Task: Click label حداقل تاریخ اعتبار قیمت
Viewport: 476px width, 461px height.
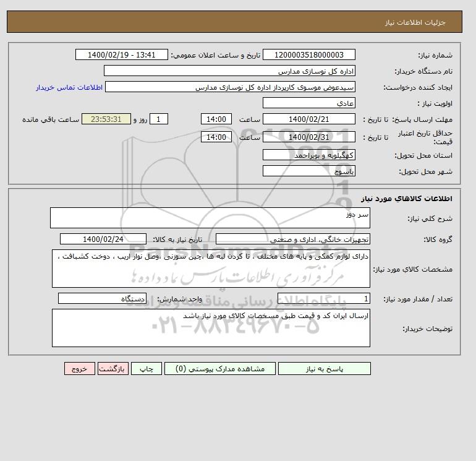Action: [x=425, y=137]
